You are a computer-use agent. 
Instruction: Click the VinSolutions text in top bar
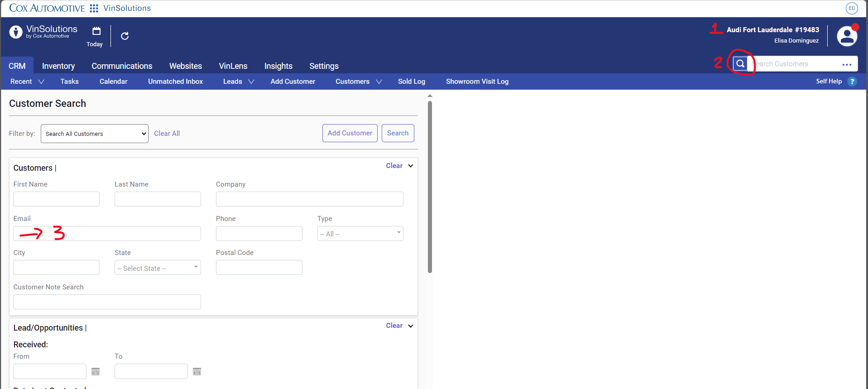click(x=127, y=8)
